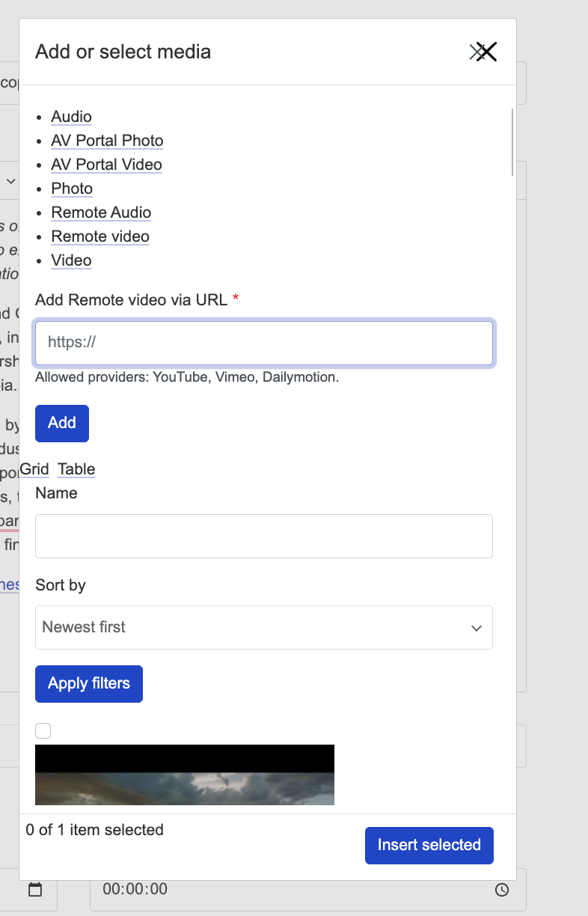588x916 pixels.
Task: Click Apply filters button
Action: tap(89, 684)
